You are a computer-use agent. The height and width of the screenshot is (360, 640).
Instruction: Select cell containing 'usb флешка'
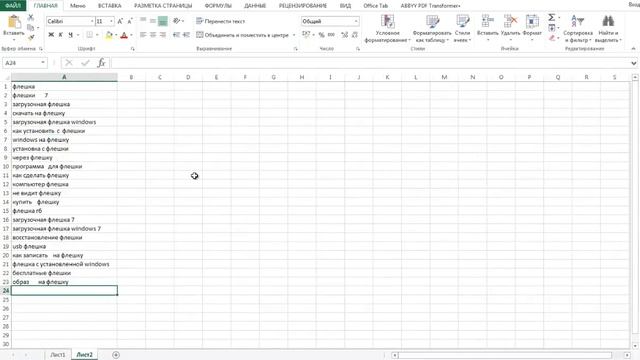tap(64, 247)
